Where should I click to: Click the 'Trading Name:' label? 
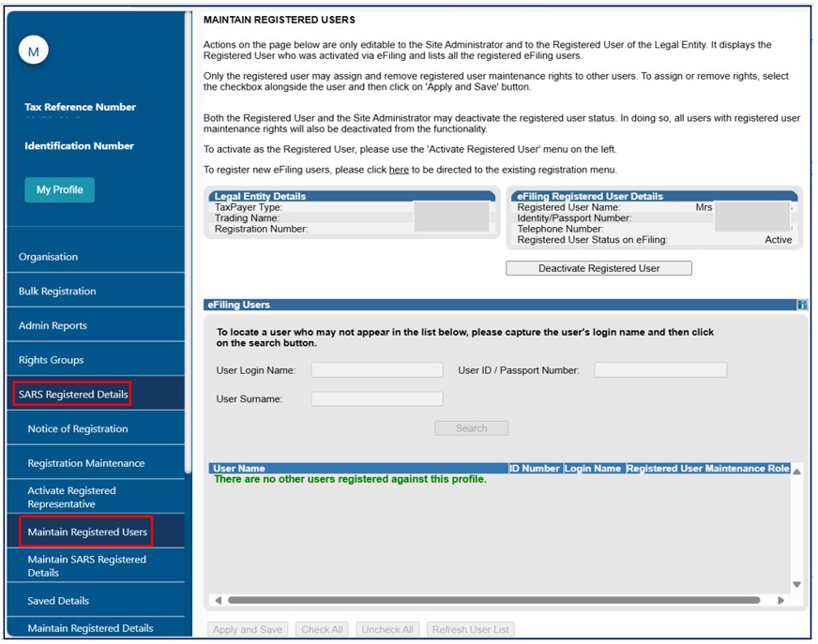click(247, 218)
